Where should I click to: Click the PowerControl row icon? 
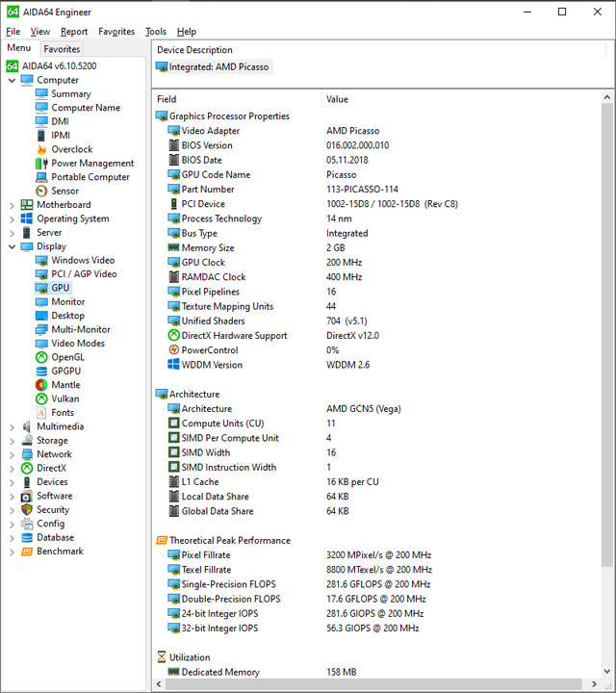[x=173, y=350]
